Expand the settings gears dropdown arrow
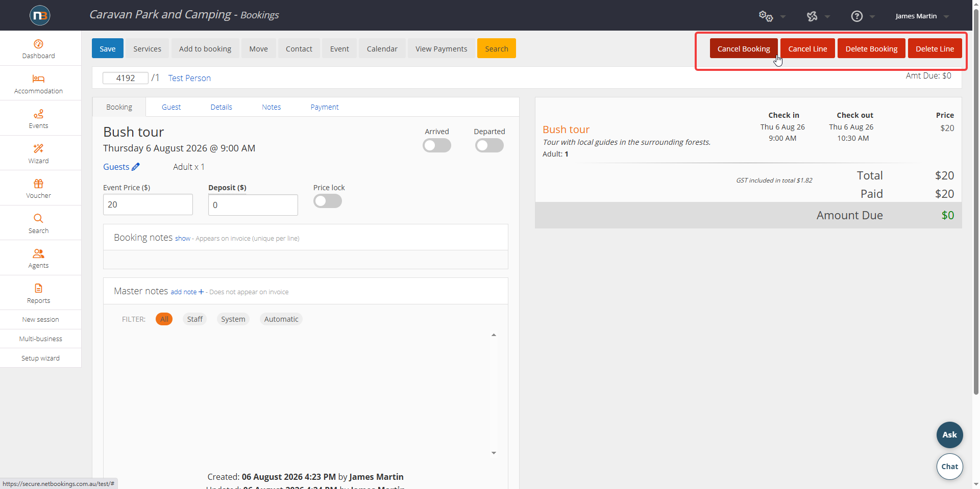Viewport: 980px width, 489px height. tap(783, 17)
